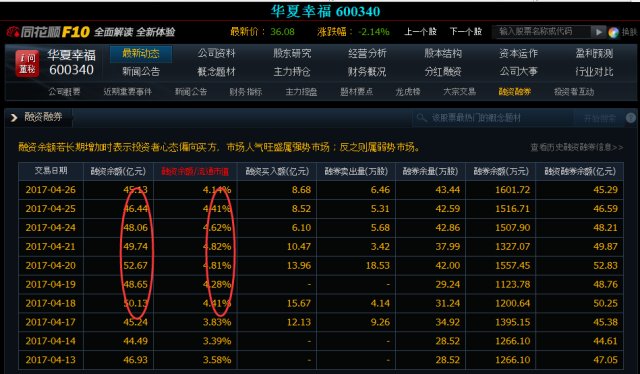Select the 最新动态 tab
Screen dimensions: 640x374
tap(141, 53)
